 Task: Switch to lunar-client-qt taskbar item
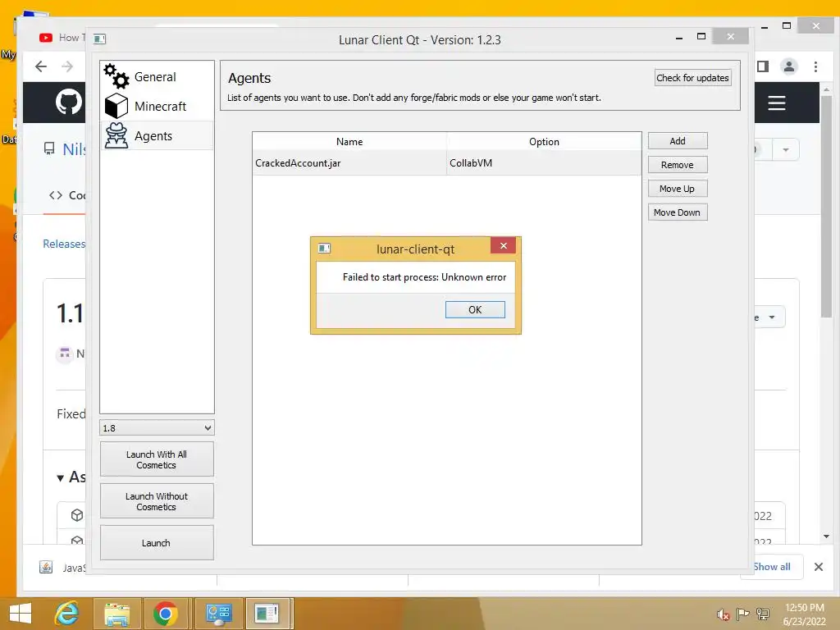pos(268,614)
